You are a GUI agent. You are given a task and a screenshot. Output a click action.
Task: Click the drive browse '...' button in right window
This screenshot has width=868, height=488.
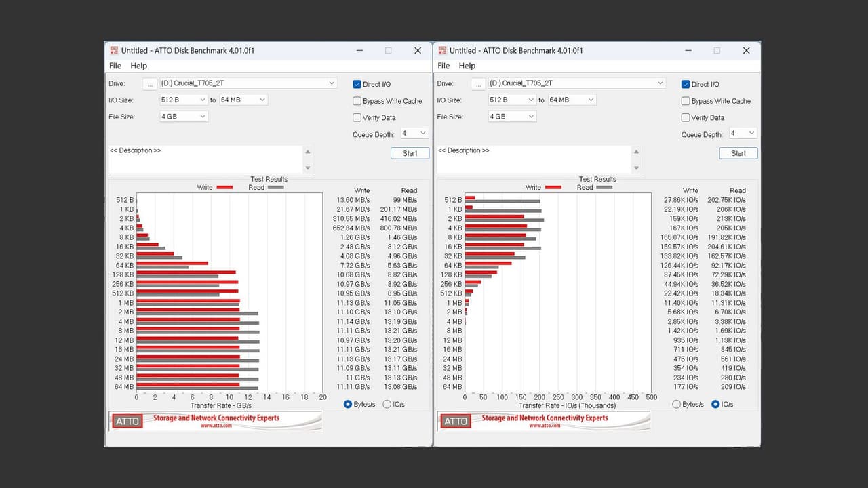(x=479, y=83)
